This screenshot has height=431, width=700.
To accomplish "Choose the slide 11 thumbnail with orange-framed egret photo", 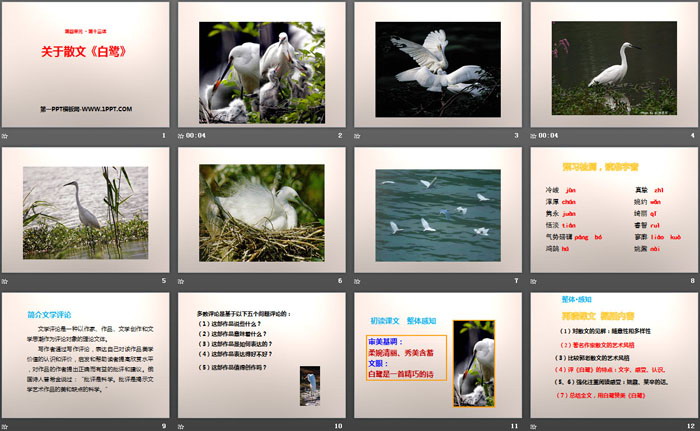I will pos(438,355).
